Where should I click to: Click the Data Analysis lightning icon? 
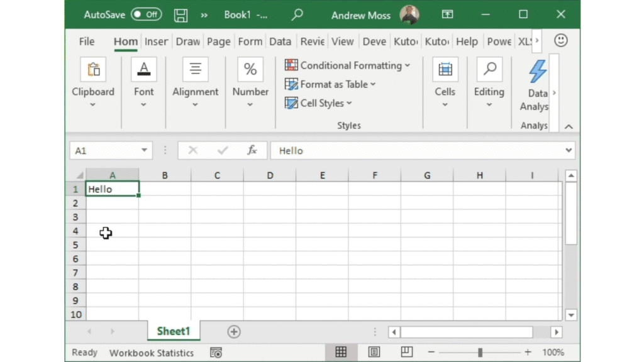click(537, 72)
